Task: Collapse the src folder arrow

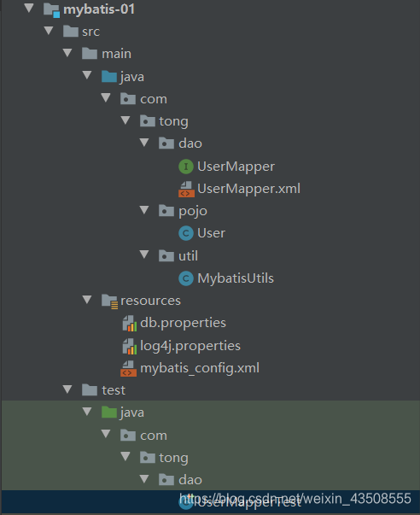Action: (49, 31)
